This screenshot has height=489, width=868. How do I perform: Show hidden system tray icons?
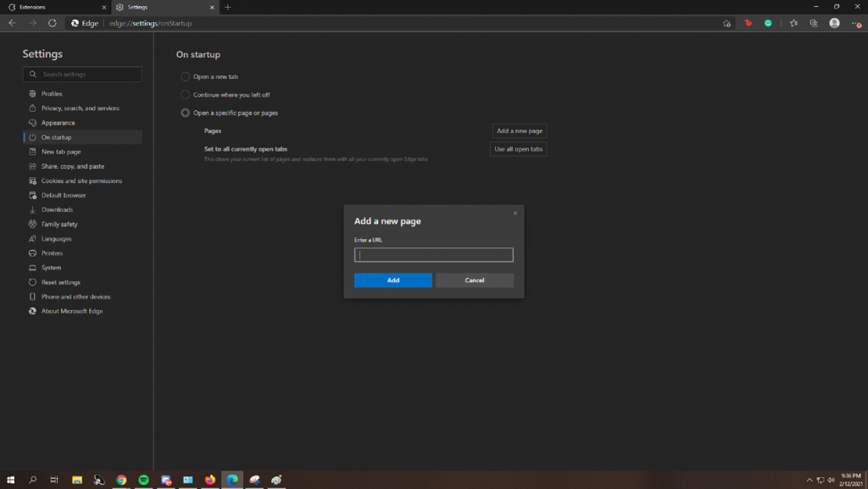point(810,481)
